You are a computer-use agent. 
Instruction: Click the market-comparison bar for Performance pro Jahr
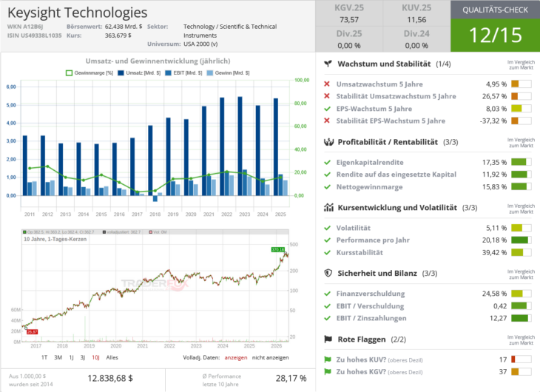pos(521,240)
